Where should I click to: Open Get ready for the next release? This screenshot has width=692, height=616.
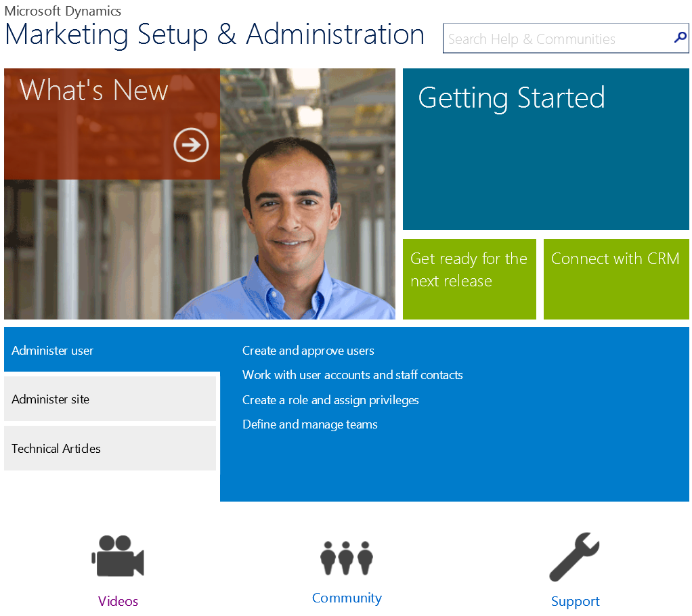coord(469,278)
